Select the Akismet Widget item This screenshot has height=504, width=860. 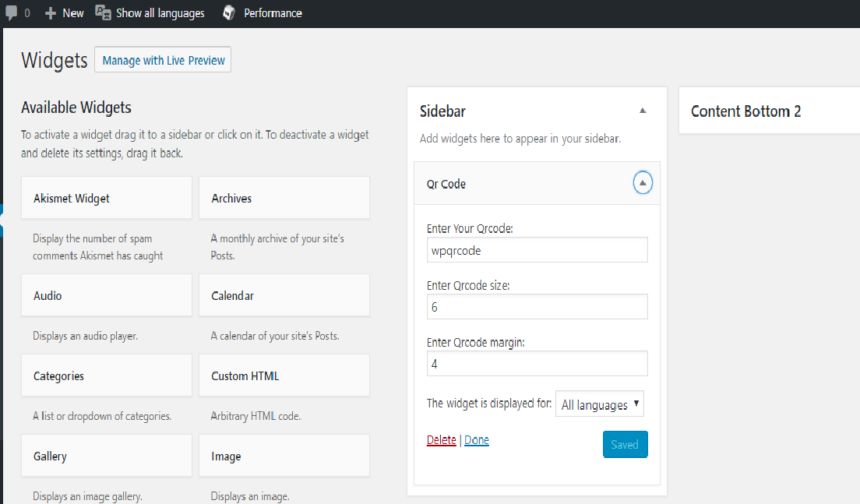(x=107, y=198)
